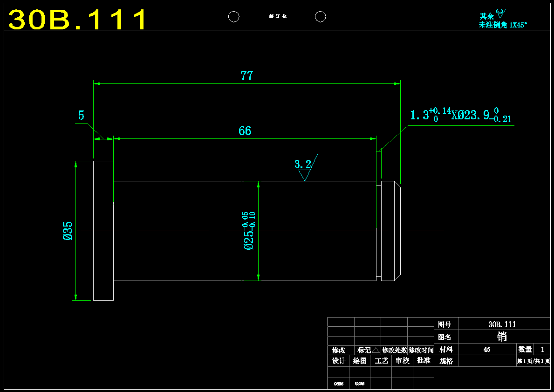This screenshot has width=554, height=392.
Task: Click the yellow 30B.111 drawing title
Action: click(x=77, y=20)
